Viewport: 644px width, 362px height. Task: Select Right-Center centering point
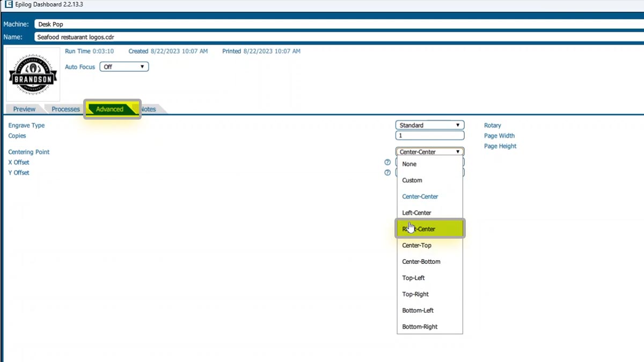(429, 229)
